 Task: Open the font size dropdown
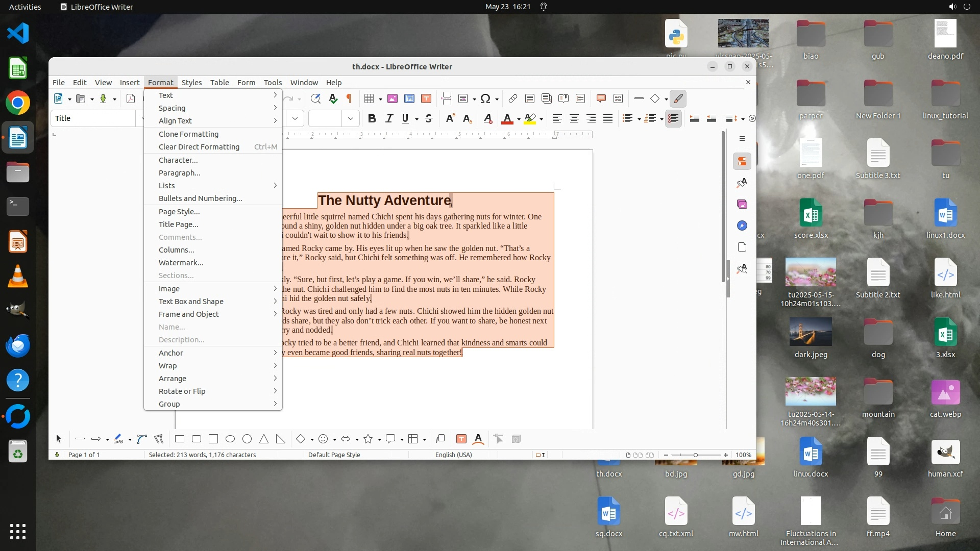pyautogui.click(x=351, y=118)
